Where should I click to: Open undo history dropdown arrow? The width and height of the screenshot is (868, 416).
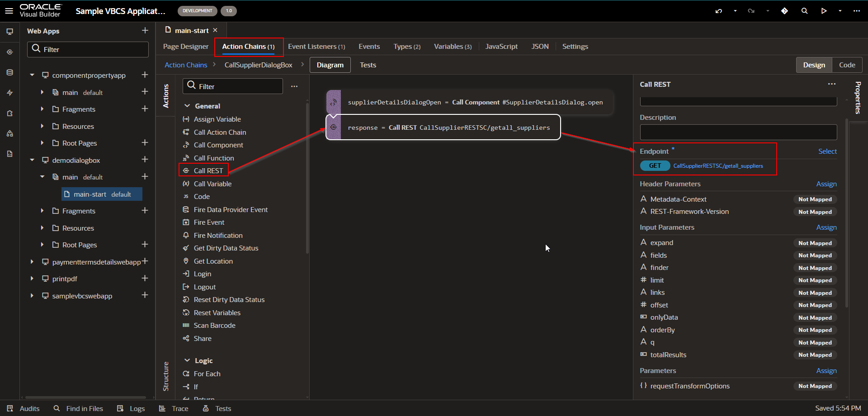(735, 11)
